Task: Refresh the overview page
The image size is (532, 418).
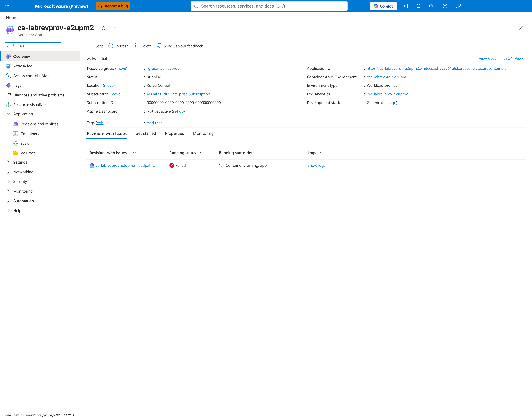Action: pyautogui.click(x=118, y=46)
